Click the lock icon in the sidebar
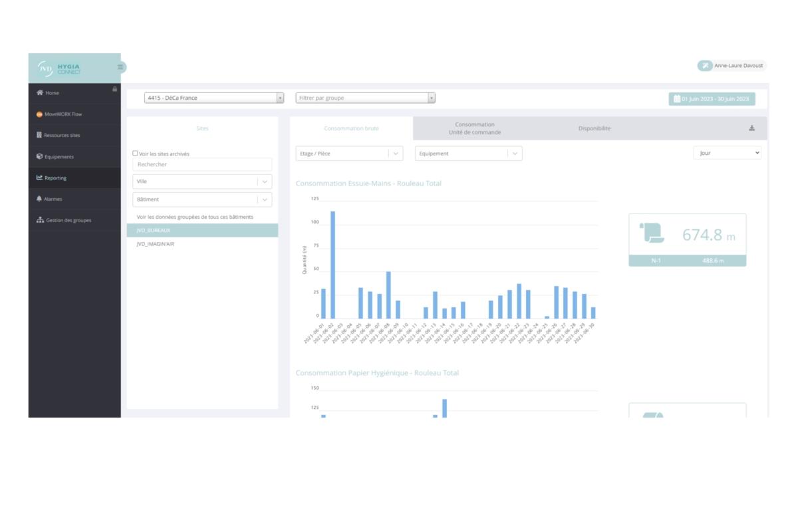Screen dimensions: 798x532 click(114, 88)
